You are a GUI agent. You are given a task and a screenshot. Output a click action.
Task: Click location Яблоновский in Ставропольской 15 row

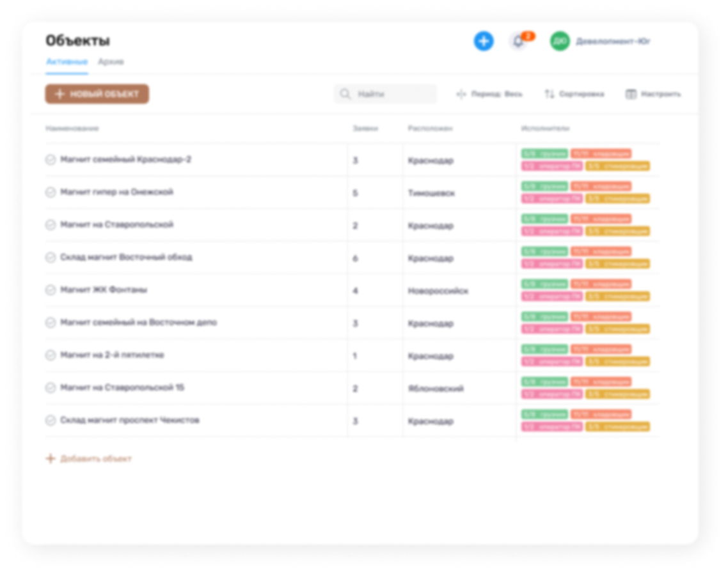pyautogui.click(x=436, y=389)
